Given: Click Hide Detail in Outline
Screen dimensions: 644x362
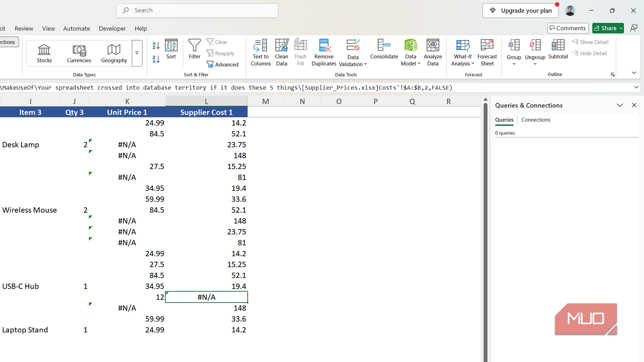Looking at the screenshot, I should coord(589,53).
